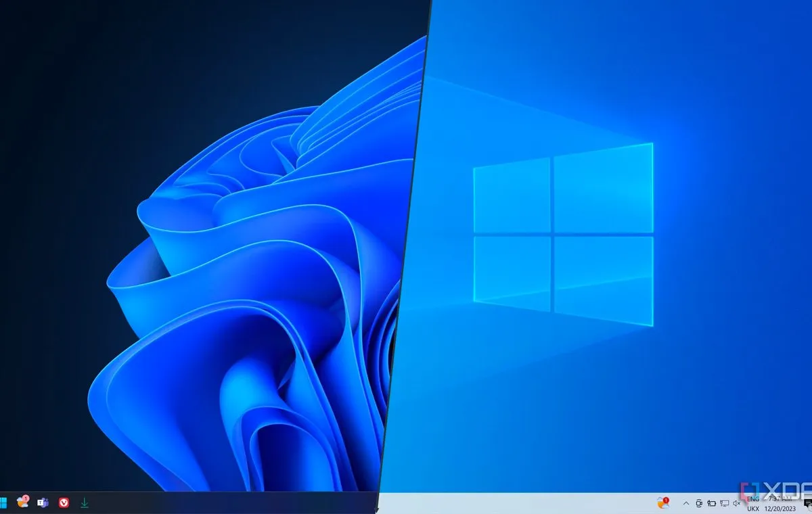Click the Meet Now camera tray icon
The width and height of the screenshot is (812, 514).
click(x=699, y=503)
